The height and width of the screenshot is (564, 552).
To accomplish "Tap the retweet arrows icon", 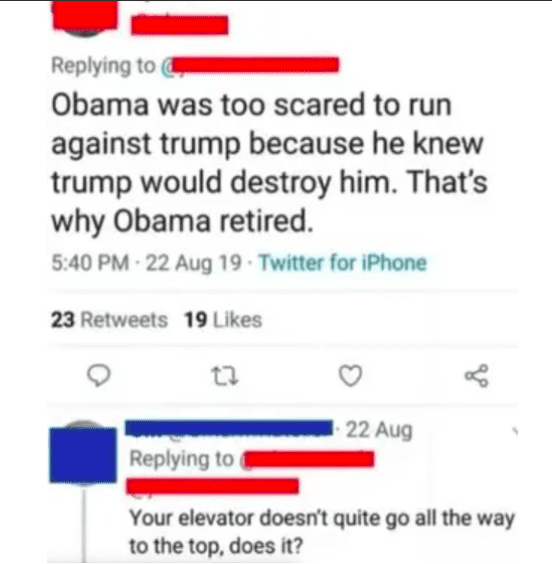I will tap(224, 376).
